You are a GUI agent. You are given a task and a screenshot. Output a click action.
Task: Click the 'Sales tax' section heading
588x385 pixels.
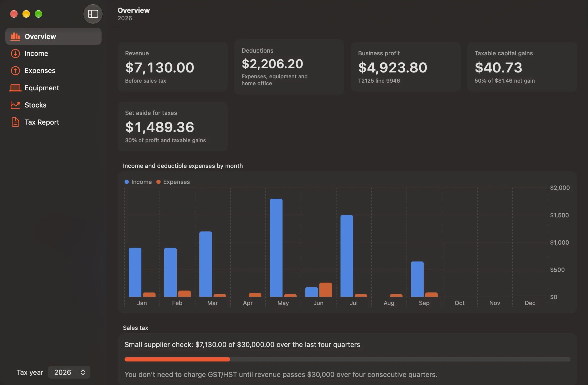[x=136, y=328]
